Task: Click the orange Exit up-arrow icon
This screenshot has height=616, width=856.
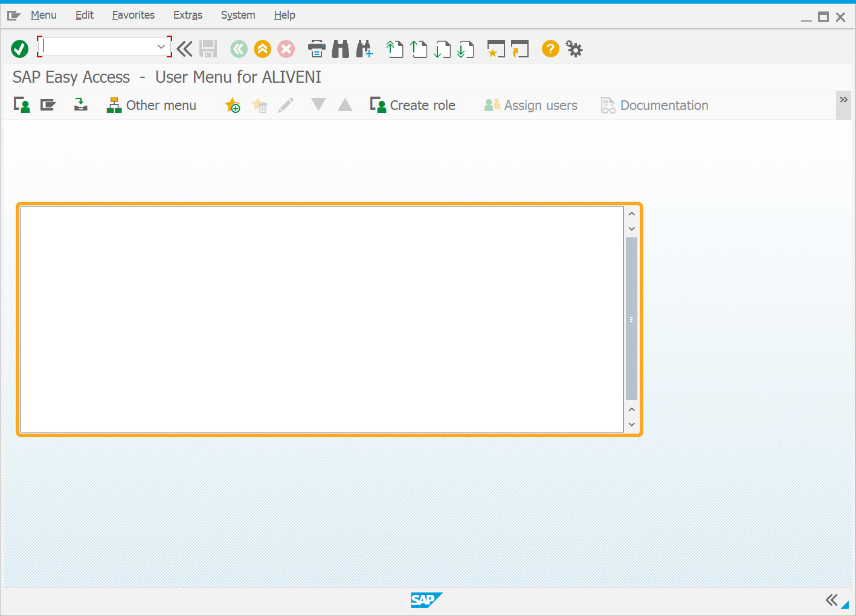Action: point(263,49)
